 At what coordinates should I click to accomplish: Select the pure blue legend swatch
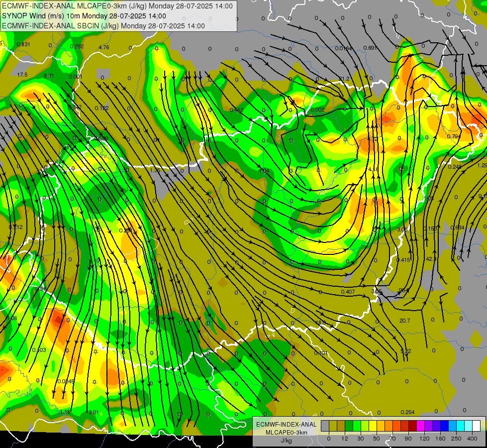pyautogui.click(x=445, y=426)
